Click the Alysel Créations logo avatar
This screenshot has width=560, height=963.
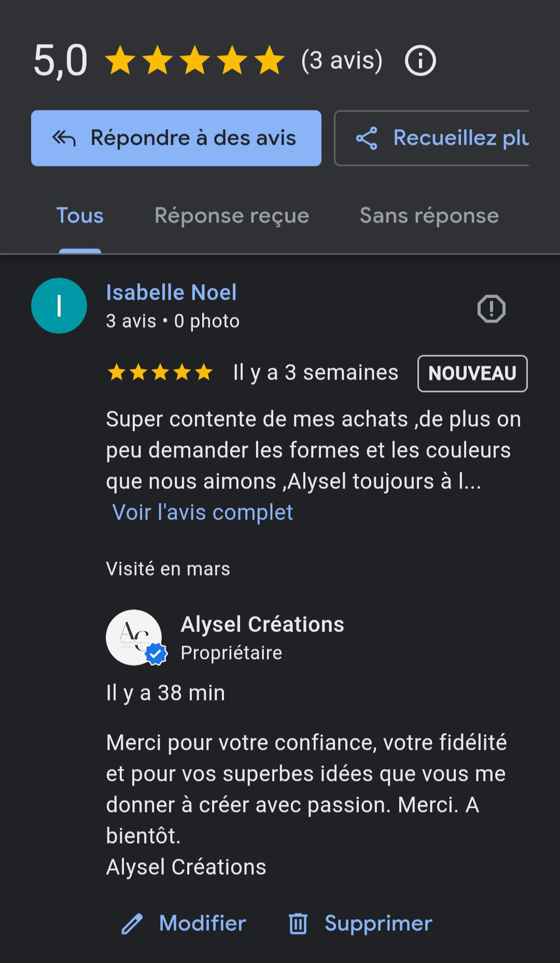tap(133, 637)
